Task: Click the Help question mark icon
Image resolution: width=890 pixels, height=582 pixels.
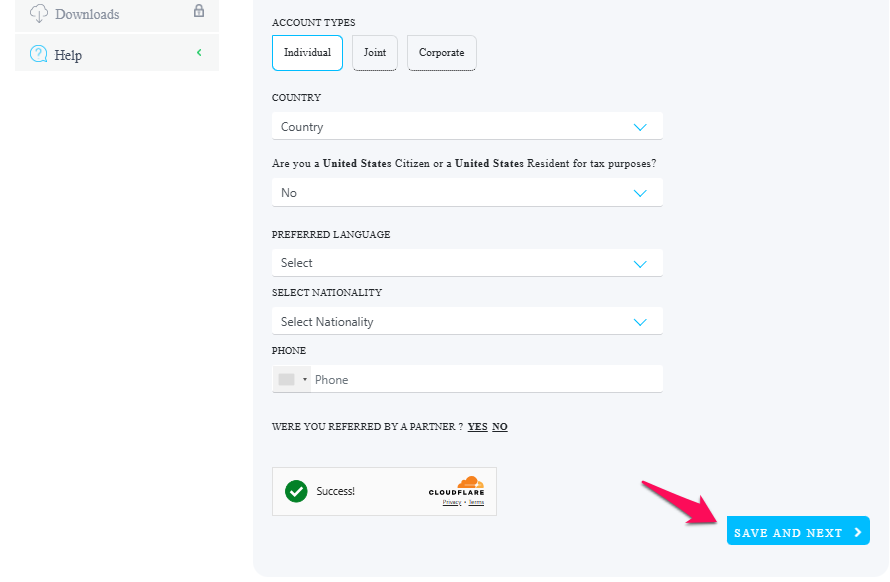Action: tap(39, 54)
